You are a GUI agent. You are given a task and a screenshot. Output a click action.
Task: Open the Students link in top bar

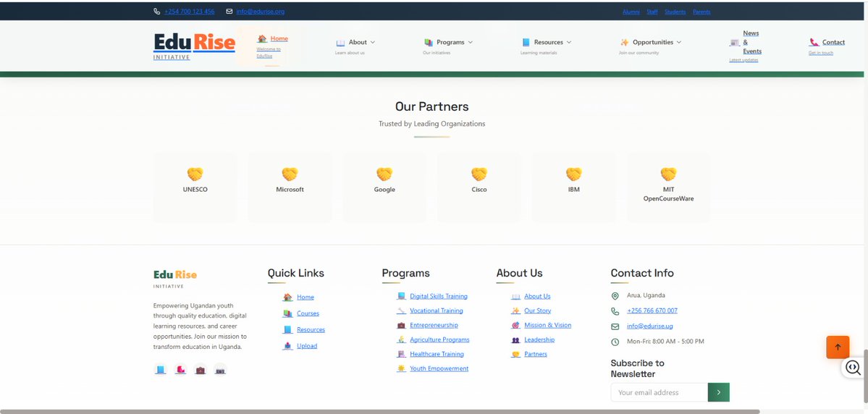point(675,12)
